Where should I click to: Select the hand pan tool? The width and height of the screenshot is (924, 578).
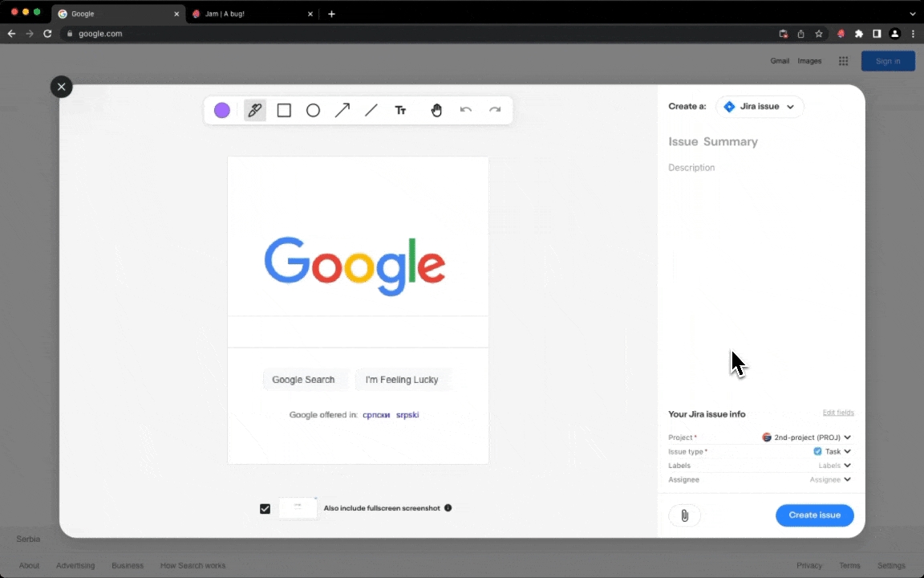click(436, 111)
